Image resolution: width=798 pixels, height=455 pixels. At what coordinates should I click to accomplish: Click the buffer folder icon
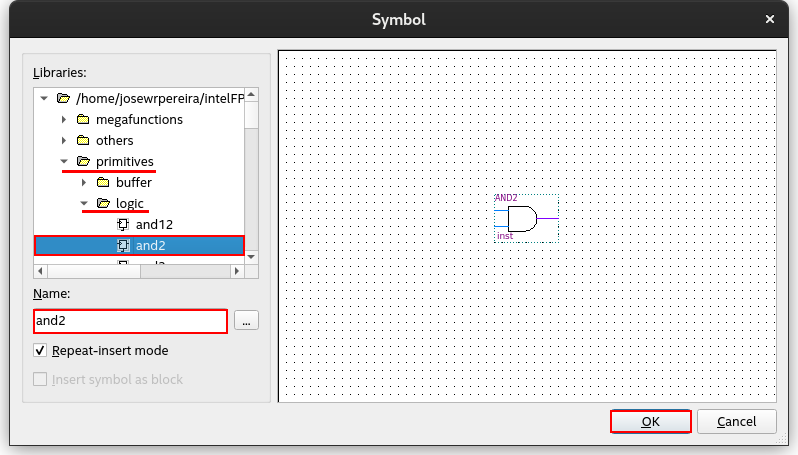103,182
